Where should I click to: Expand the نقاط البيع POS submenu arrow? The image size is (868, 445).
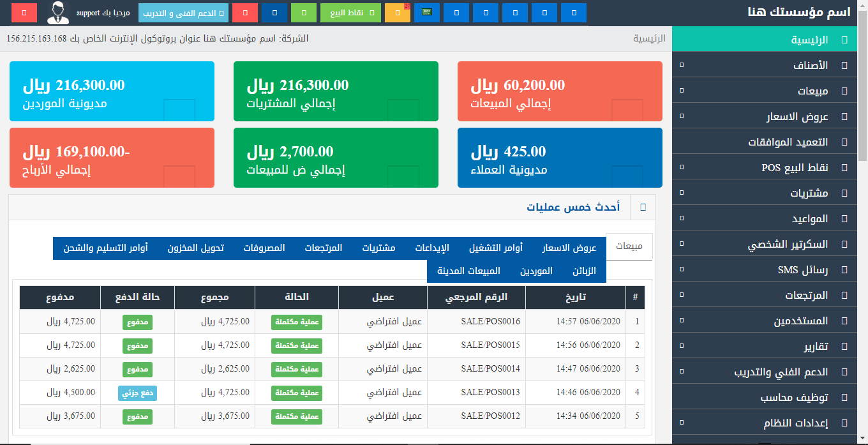pos(681,167)
